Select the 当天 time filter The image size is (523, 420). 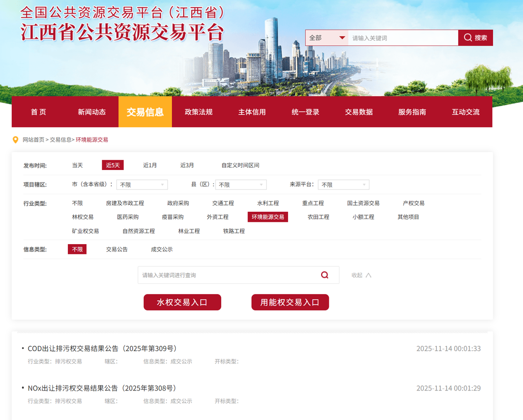tap(77, 165)
